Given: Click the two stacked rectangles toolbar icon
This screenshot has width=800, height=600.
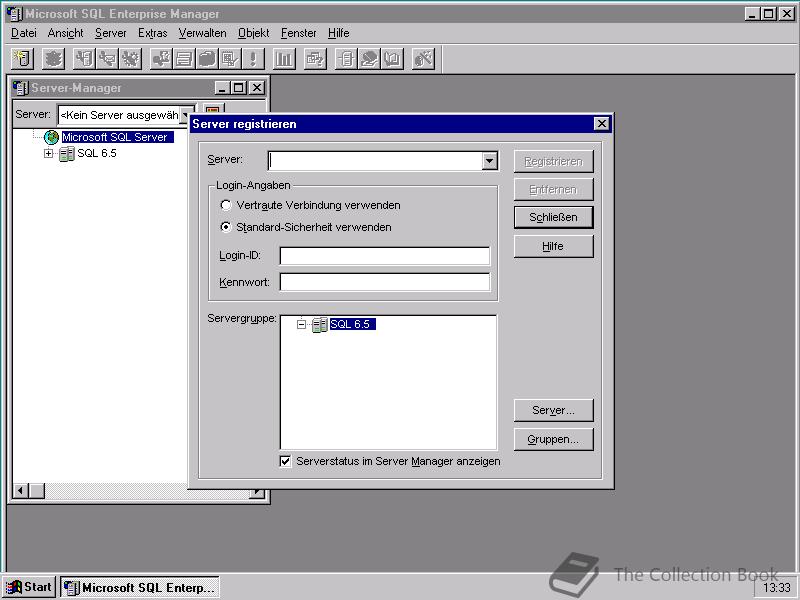Looking at the screenshot, I should tap(184, 59).
